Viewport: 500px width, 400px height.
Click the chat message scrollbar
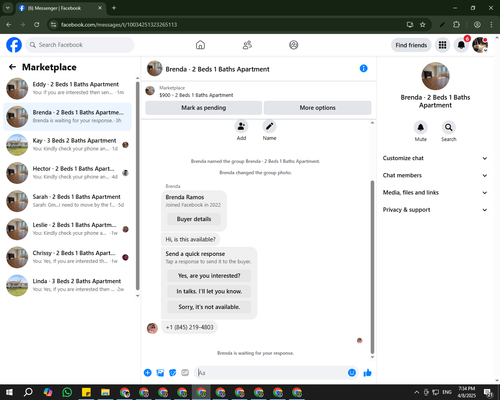click(x=372, y=267)
